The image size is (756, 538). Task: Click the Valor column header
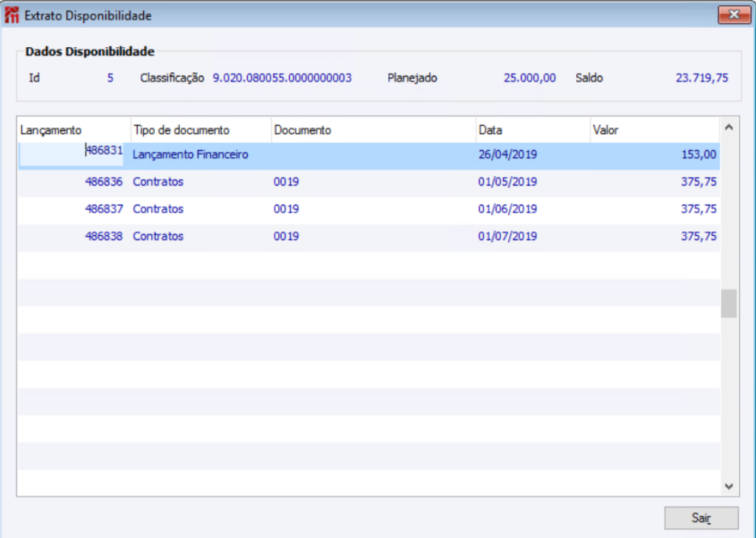(655, 130)
